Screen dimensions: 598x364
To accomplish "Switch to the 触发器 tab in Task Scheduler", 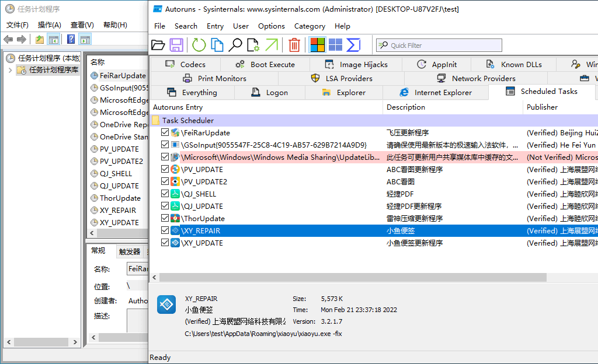I will click(130, 251).
